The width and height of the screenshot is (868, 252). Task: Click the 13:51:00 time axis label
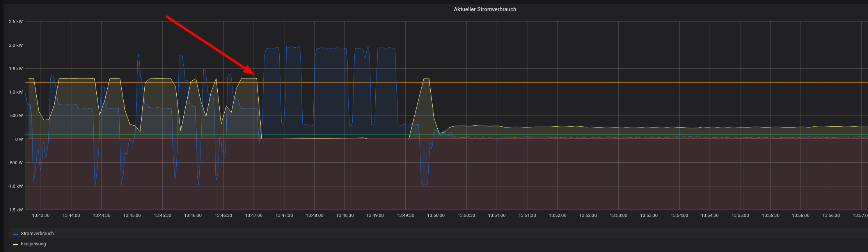click(497, 215)
